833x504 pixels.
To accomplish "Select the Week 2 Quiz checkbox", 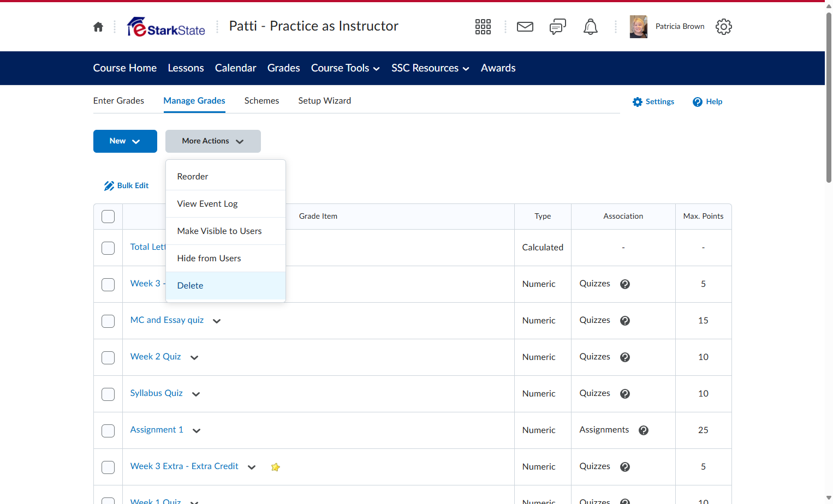I will pyautogui.click(x=108, y=358).
